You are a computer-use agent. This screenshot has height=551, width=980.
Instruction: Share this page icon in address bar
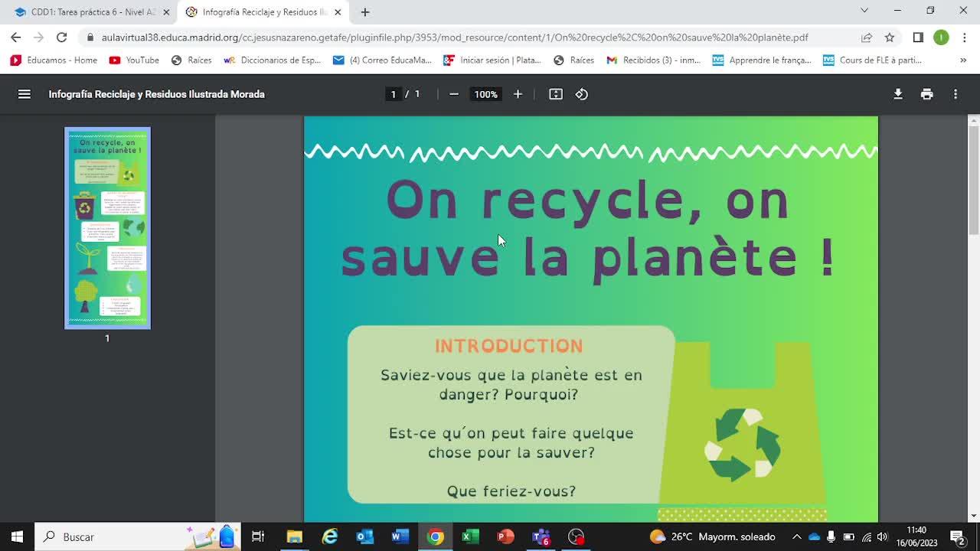pyautogui.click(x=867, y=37)
